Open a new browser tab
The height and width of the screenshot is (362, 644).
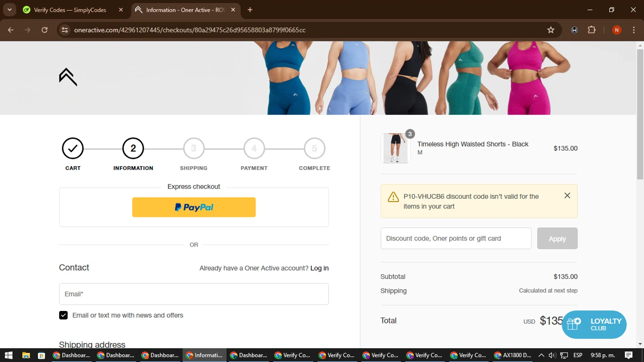250,10
